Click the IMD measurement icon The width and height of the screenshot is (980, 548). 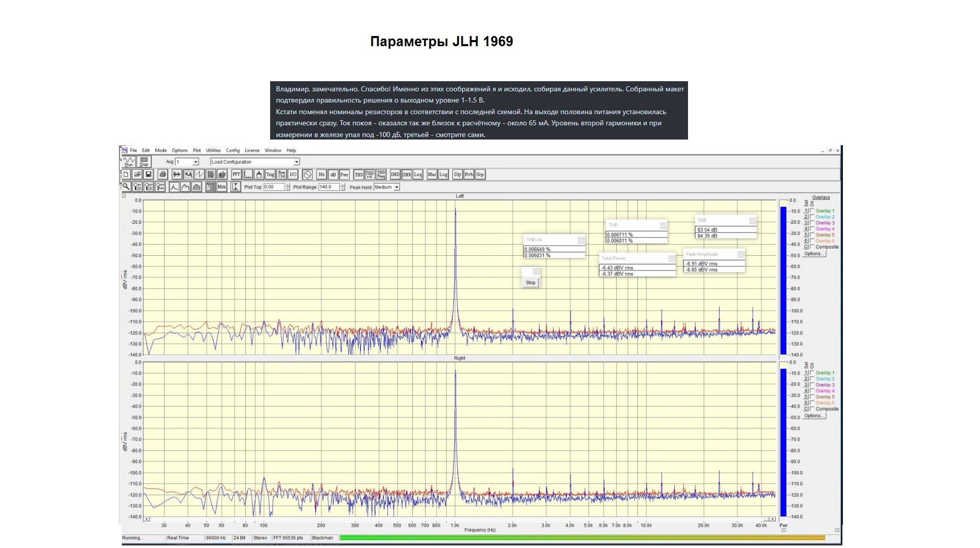click(x=395, y=175)
